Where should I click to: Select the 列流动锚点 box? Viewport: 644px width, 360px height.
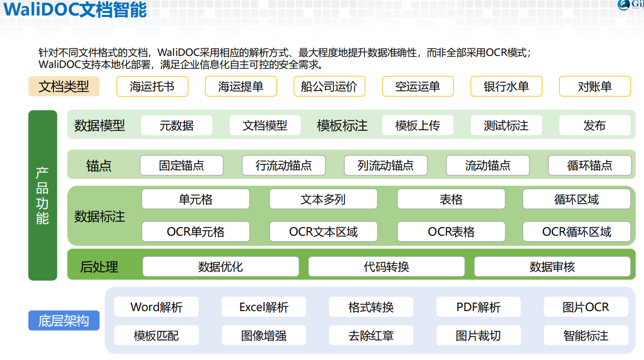tap(386, 165)
